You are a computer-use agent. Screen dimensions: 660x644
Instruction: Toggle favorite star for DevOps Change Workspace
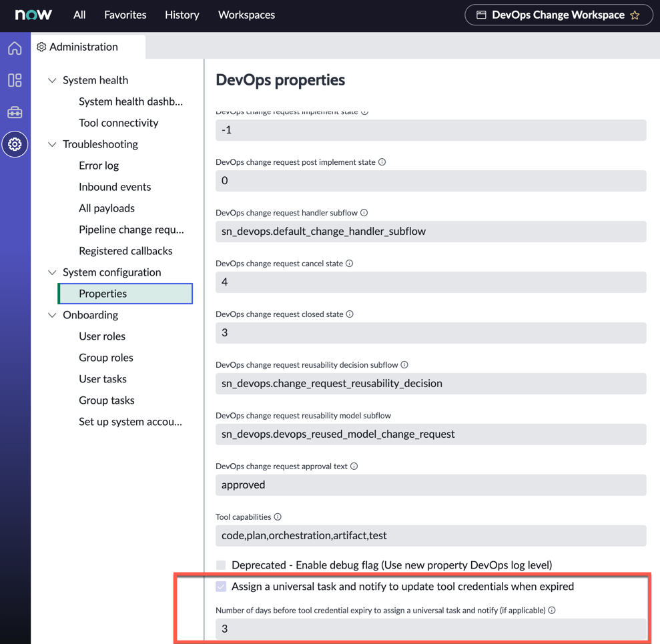[635, 15]
